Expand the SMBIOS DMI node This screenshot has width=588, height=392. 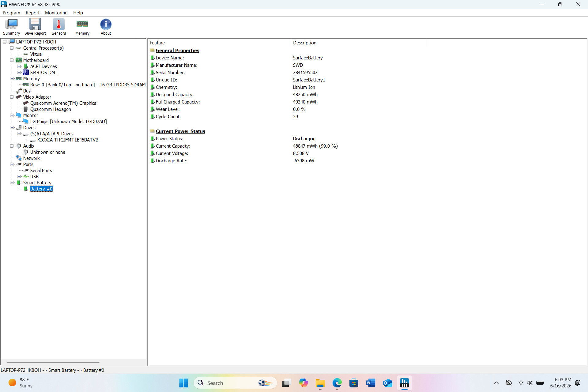19,73
